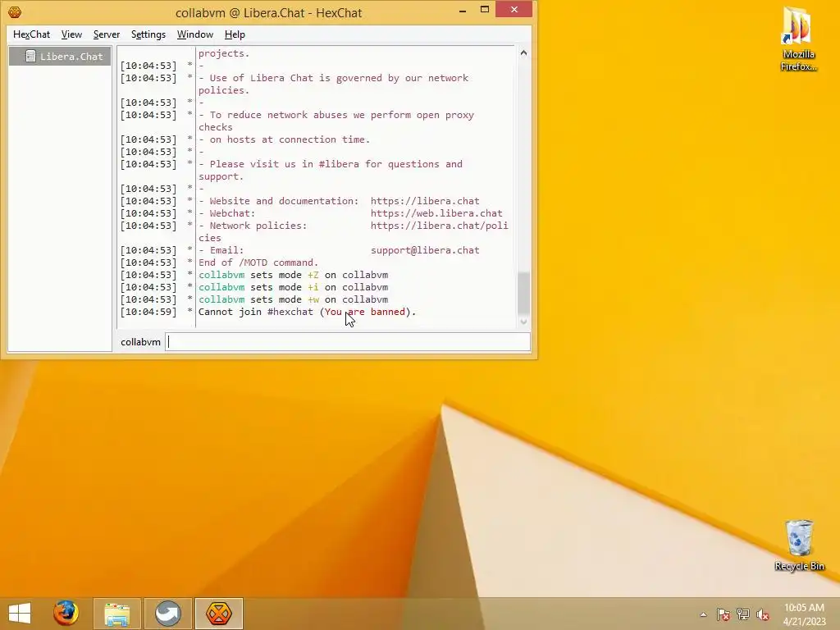Screen dimensions: 840x630
Task: Launch Firefox from the taskbar
Action: click(66, 614)
